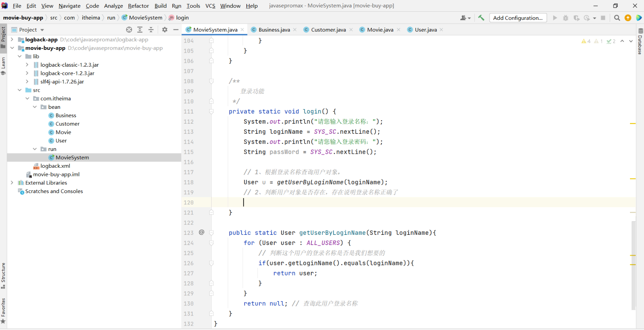Image resolution: width=644 pixels, height=330 pixels.
Task: Click the orange IDE update arrow icon
Action: tap(628, 18)
